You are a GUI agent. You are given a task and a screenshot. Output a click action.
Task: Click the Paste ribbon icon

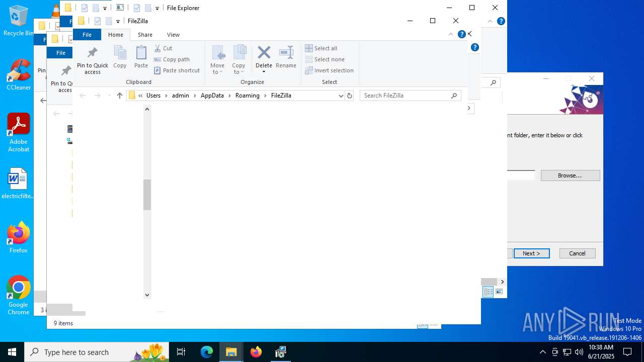[141, 57]
